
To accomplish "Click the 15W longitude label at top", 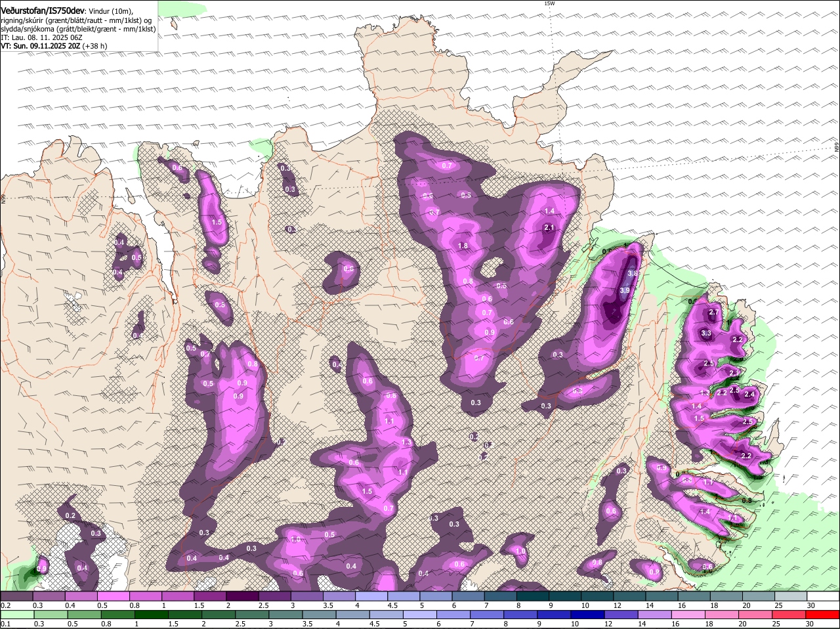I will pyautogui.click(x=549, y=3).
